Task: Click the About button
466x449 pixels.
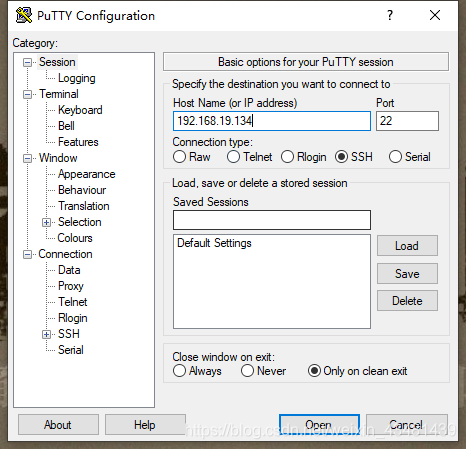Action: (58, 425)
